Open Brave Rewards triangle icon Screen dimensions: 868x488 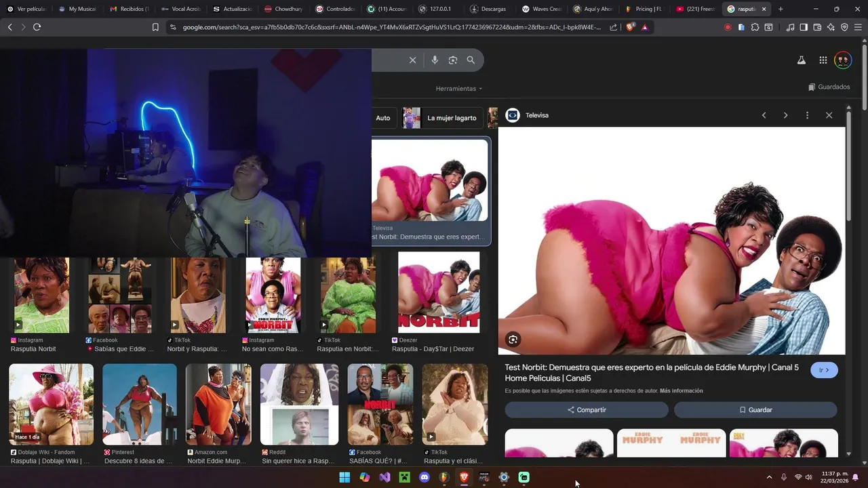644,27
